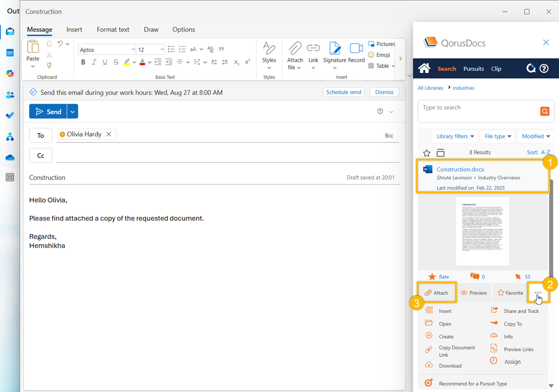Click the font color swatch button
The height and width of the screenshot is (392, 559).
[x=142, y=62]
